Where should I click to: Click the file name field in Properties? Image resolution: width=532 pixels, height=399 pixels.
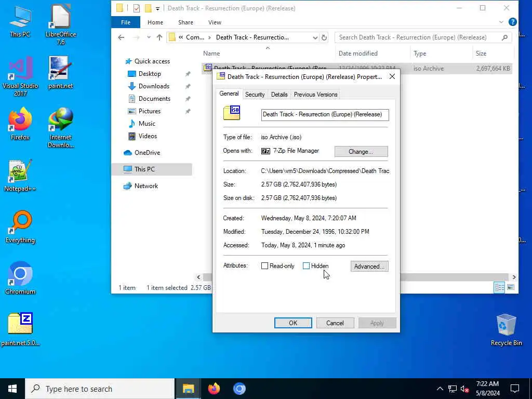325,115
